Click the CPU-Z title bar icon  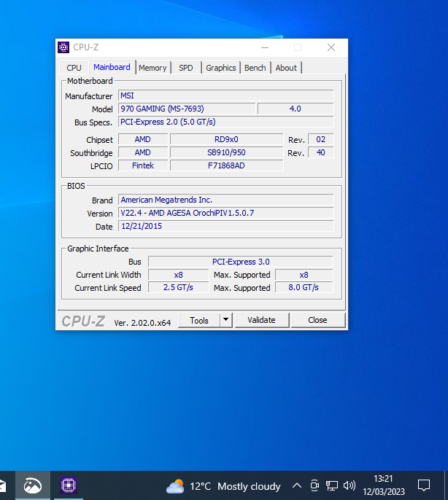63,47
